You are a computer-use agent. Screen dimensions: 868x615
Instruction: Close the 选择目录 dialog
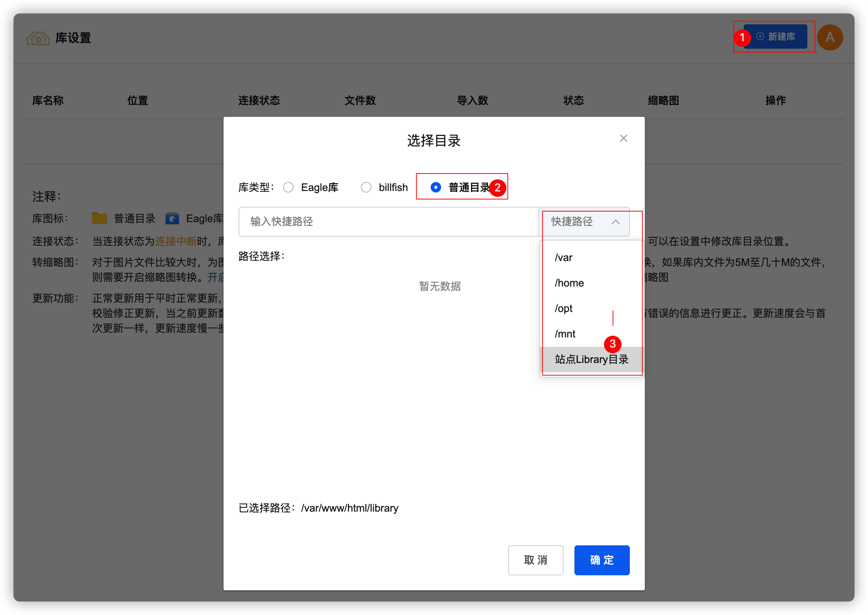[623, 138]
